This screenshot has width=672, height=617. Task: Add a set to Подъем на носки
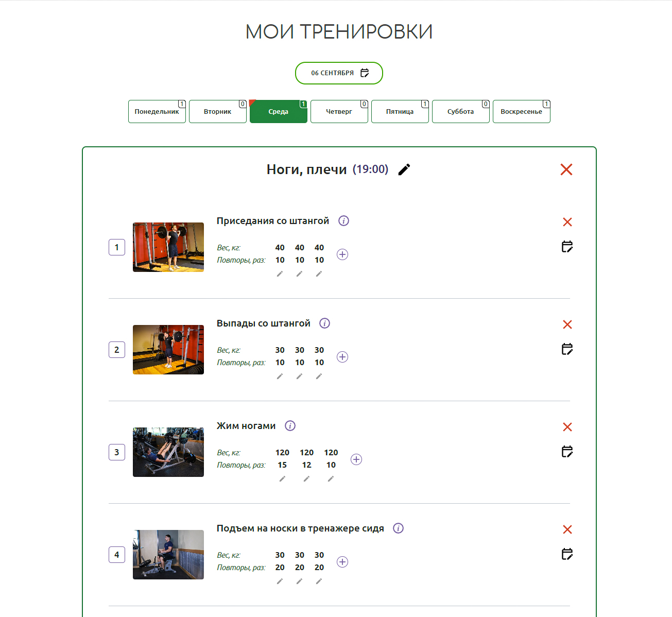coord(342,562)
